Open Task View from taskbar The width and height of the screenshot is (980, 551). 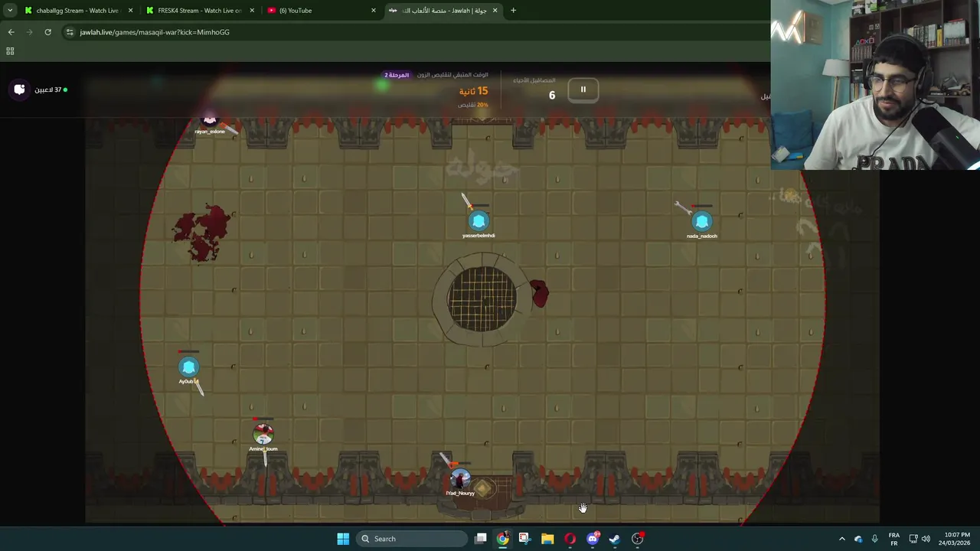click(x=480, y=539)
